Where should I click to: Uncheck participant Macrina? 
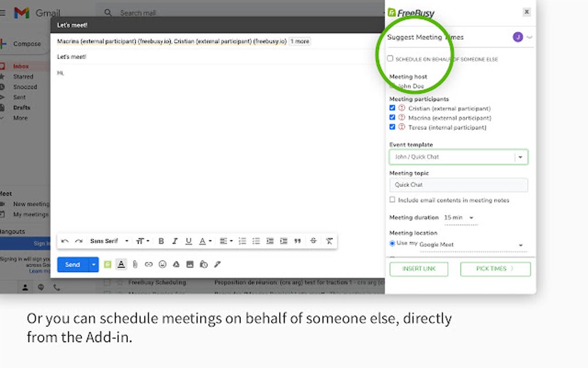coord(392,118)
